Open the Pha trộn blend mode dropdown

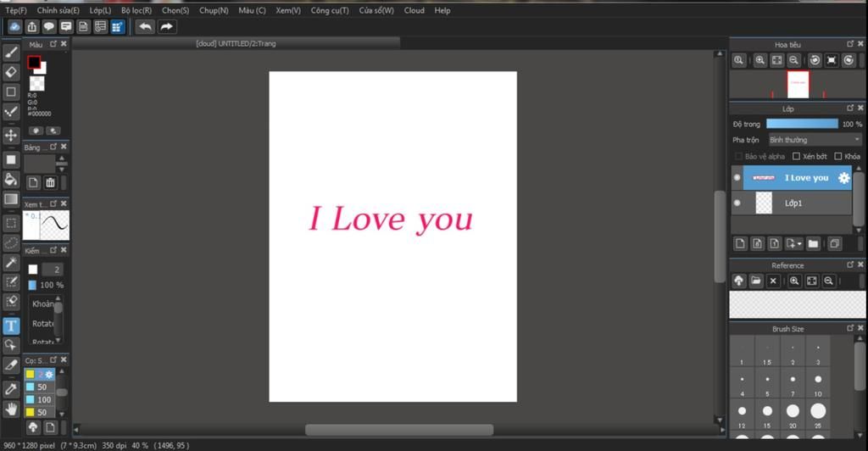(815, 140)
